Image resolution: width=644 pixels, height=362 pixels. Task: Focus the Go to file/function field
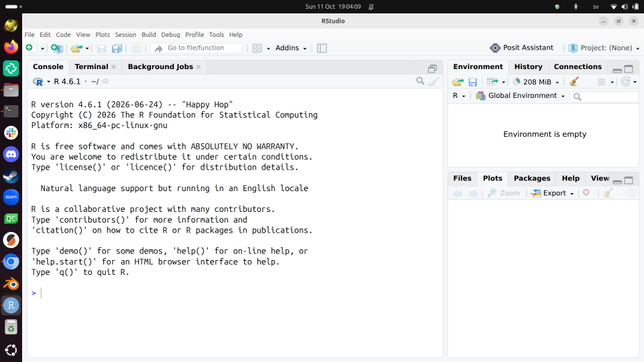[196, 48]
